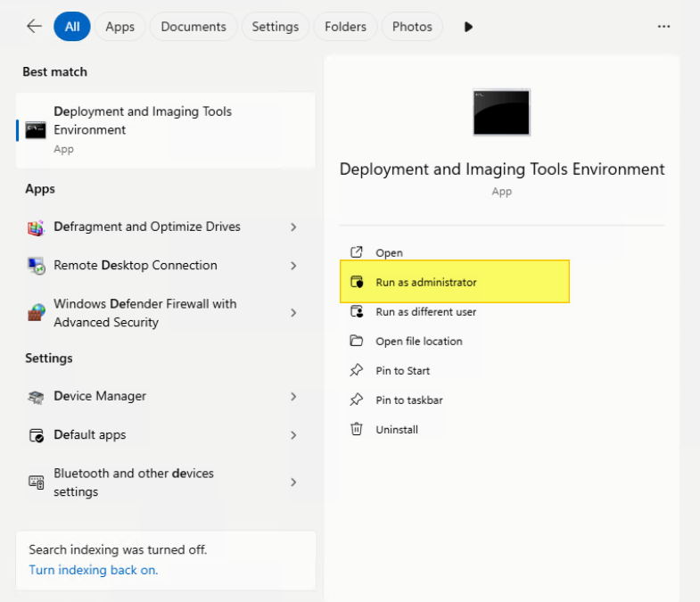Image resolution: width=700 pixels, height=602 pixels.
Task: Expand Device Manager options chevron
Action: (x=293, y=397)
